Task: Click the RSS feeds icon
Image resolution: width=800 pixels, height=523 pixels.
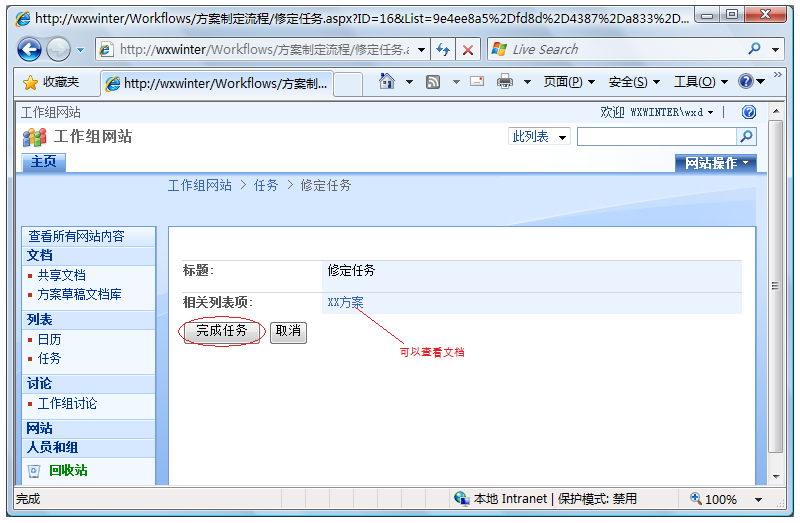Action: tap(433, 82)
